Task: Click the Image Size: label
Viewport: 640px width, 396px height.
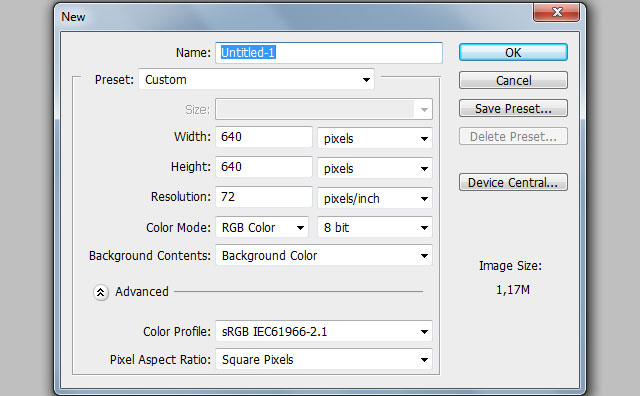Action: coord(510,266)
